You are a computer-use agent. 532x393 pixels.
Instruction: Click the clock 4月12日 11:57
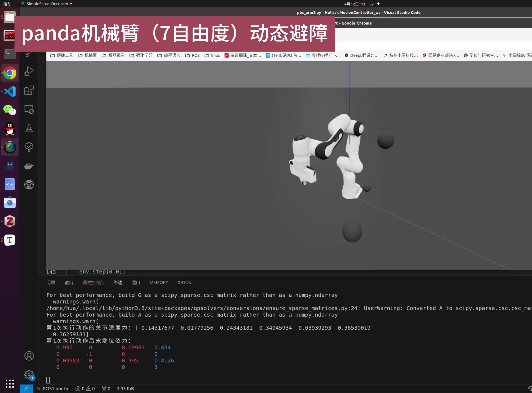pos(359,4)
